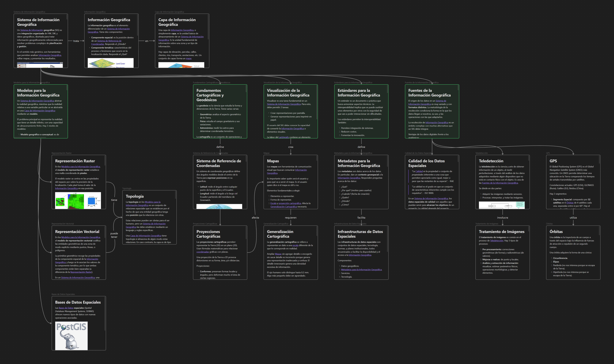This screenshot has height=364, width=614.
Task: Click 'Fundamentos Cartográficos y Geodésicos' card heading
Action: [x=210, y=95]
